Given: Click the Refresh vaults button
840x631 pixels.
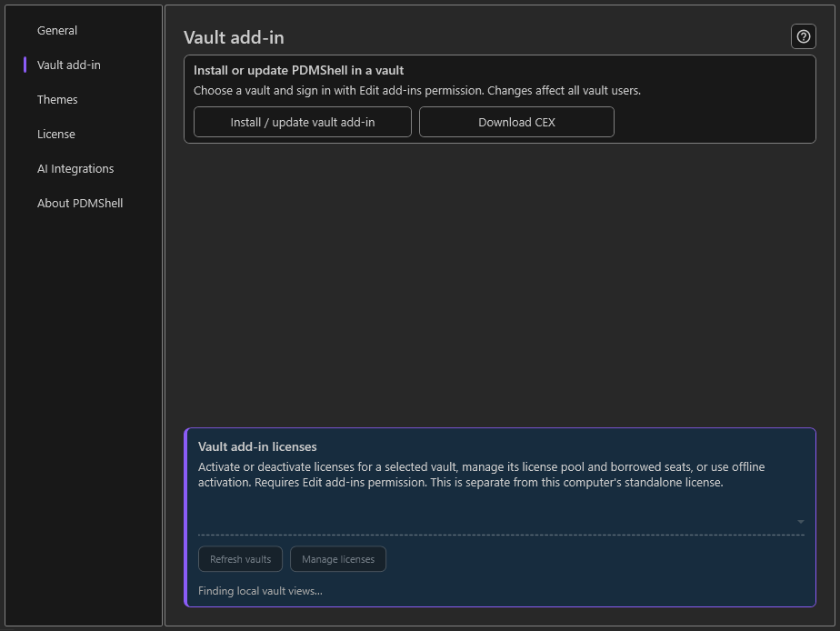Looking at the screenshot, I should click(x=241, y=559).
